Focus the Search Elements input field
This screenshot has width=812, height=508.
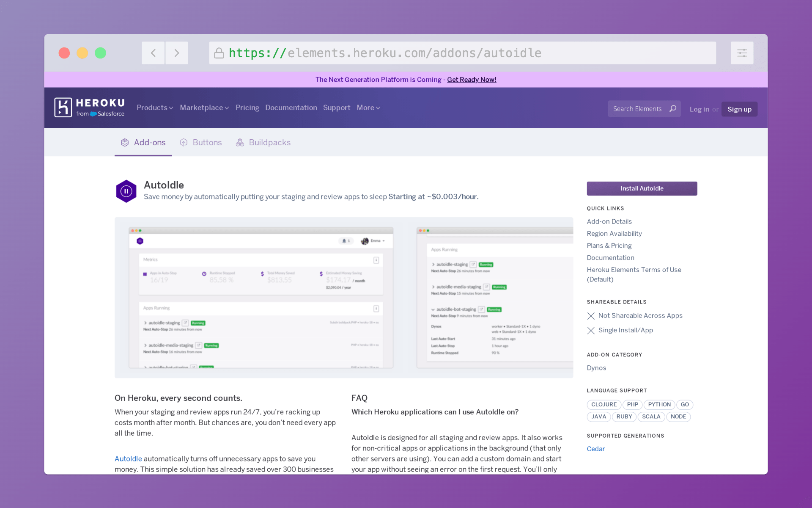click(x=638, y=109)
